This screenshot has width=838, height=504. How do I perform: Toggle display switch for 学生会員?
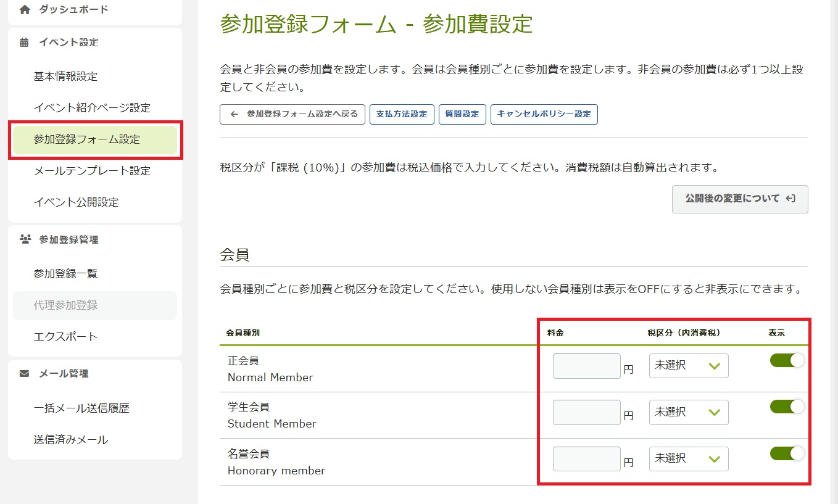click(x=787, y=407)
